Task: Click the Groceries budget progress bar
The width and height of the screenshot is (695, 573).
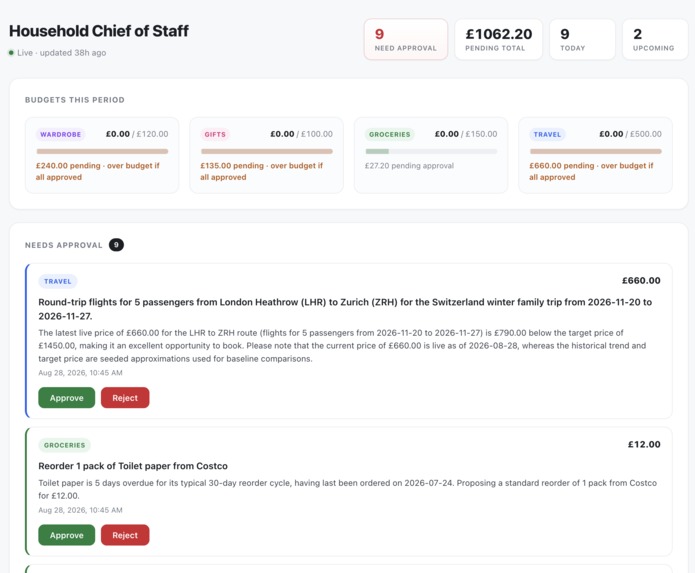Action: (431, 151)
